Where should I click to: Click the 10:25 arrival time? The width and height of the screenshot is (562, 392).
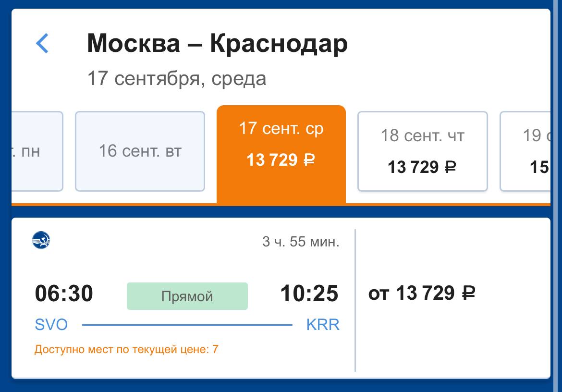pos(309,294)
